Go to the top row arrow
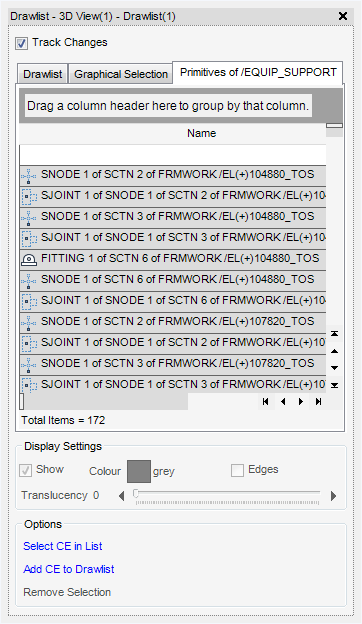 (335, 333)
